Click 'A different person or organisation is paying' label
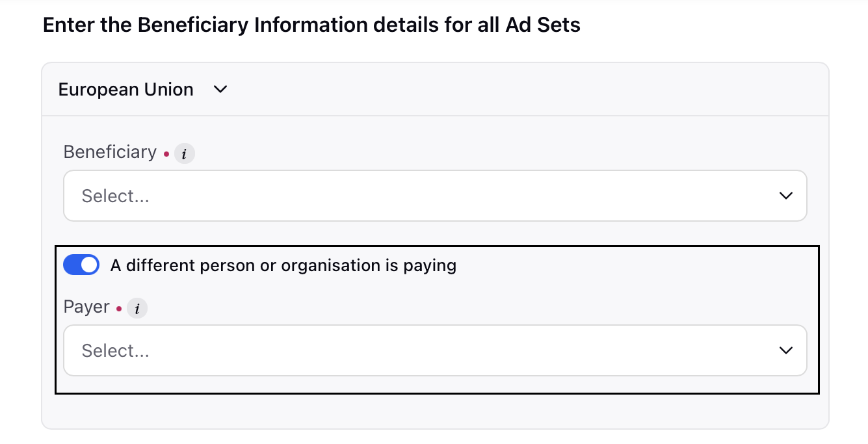This screenshot has height=444, width=868. [283, 265]
